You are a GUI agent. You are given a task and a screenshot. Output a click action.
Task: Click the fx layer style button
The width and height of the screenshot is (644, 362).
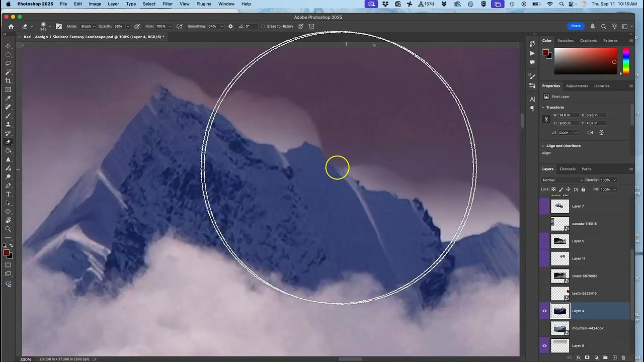pos(578,357)
